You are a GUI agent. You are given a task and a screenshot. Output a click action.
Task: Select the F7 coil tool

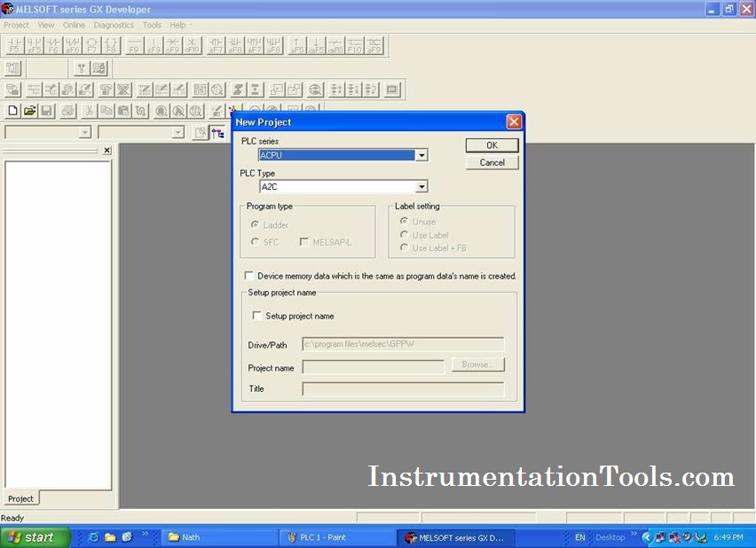(x=91, y=45)
